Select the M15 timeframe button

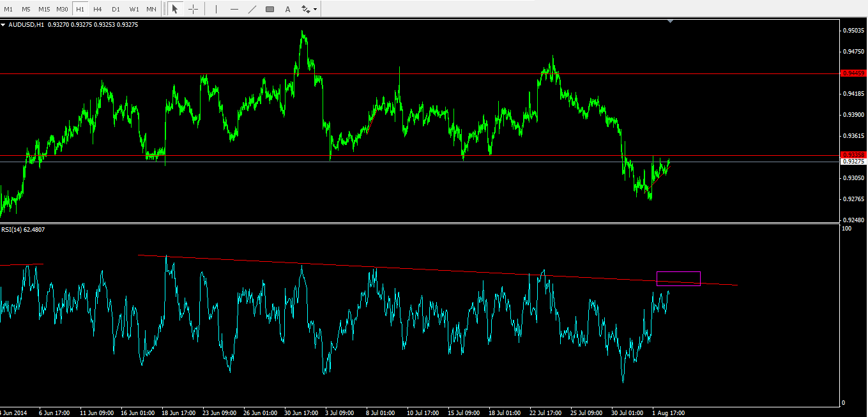click(44, 9)
